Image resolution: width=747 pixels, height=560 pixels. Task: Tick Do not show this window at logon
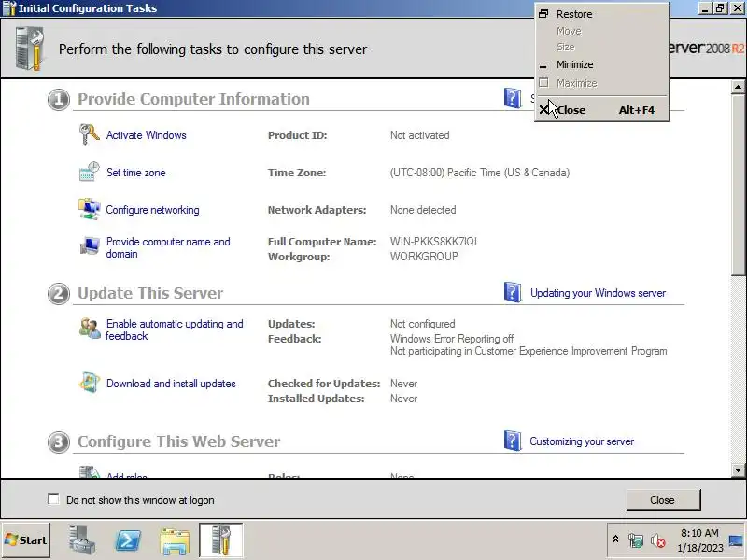(53, 498)
